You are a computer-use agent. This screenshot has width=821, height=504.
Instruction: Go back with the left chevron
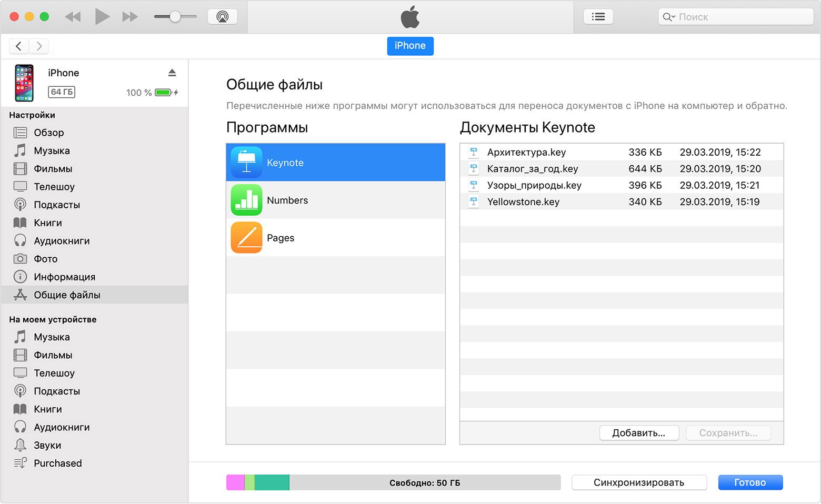click(x=19, y=46)
